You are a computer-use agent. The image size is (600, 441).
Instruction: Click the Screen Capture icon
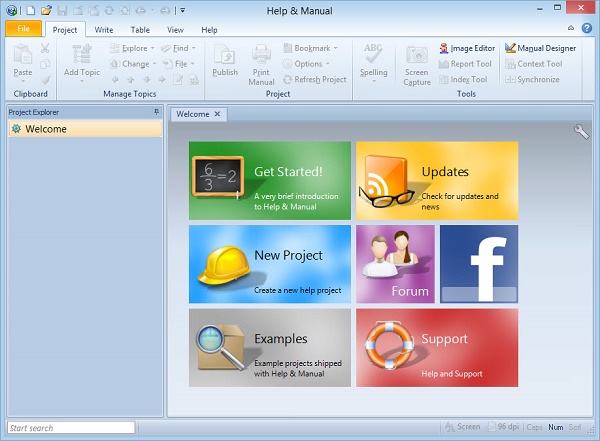pos(417,62)
